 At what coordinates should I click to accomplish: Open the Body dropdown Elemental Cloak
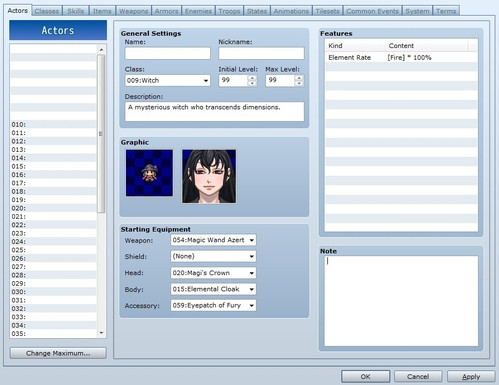[213, 289]
